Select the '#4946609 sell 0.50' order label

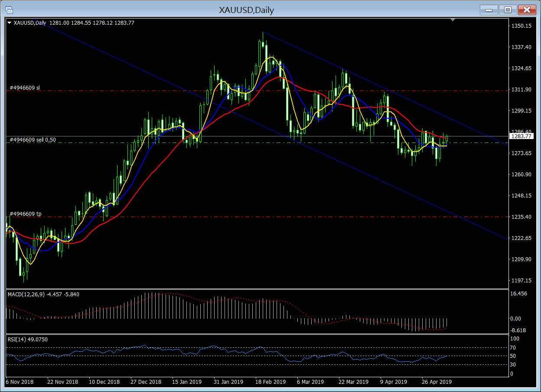33,140
